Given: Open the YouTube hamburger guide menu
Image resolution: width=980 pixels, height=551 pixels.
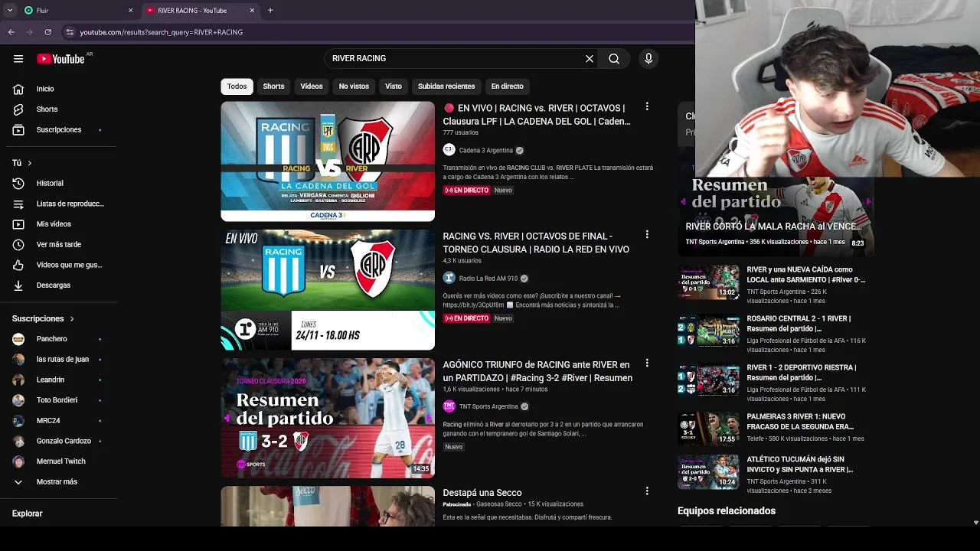Looking at the screenshot, I should tap(18, 59).
